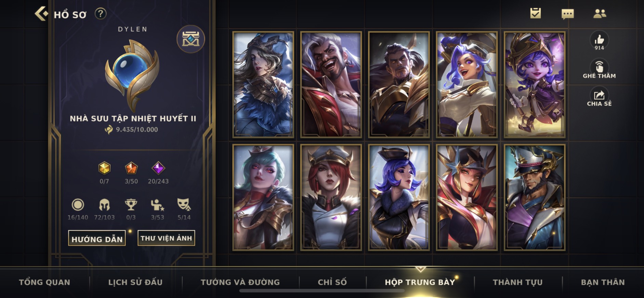The image size is (644, 298).
Task: Switch to the Lịch Sử Đấu tab
Action: pos(135,282)
